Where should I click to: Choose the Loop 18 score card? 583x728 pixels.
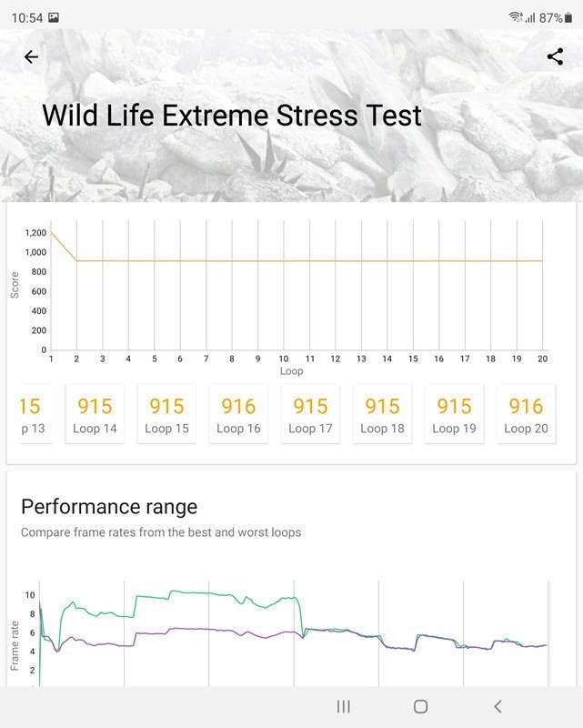coord(382,414)
